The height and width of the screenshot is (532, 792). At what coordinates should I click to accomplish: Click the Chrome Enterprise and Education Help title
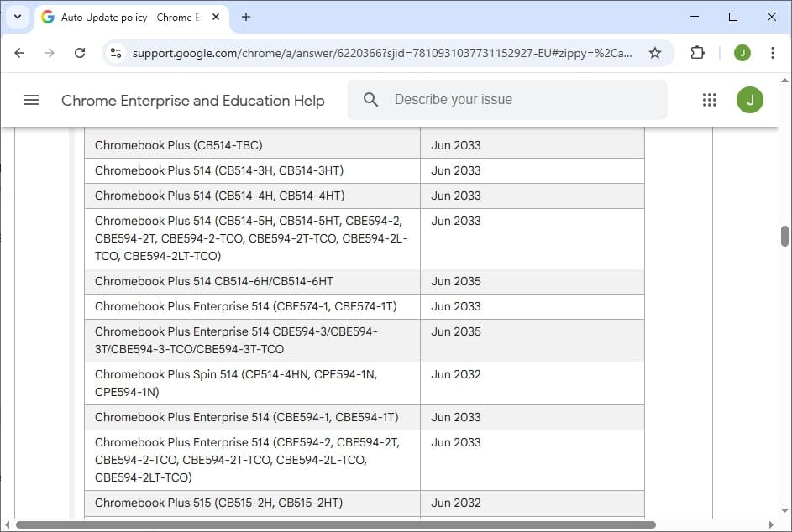pyautogui.click(x=192, y=101)
